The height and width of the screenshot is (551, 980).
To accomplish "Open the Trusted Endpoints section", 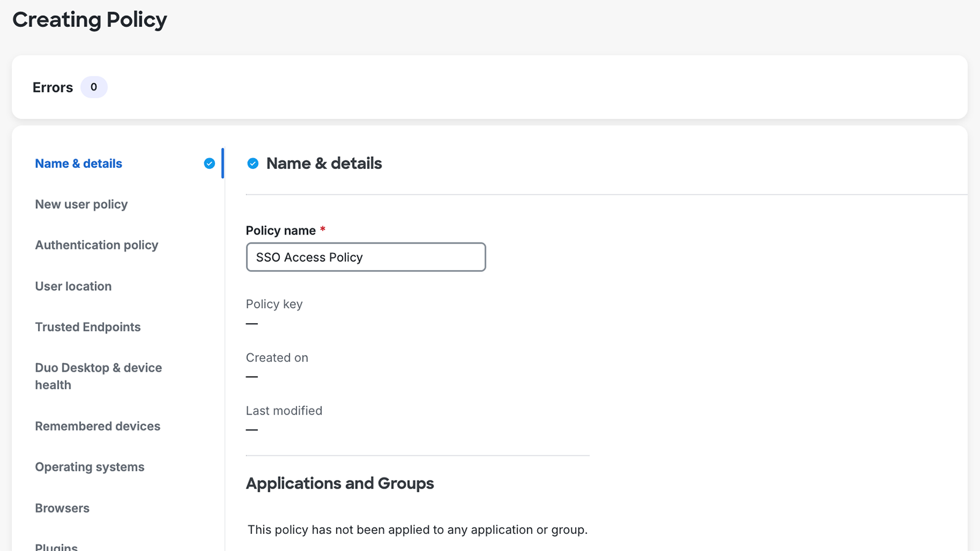I will pyautogui.click(x=88, y=326).
